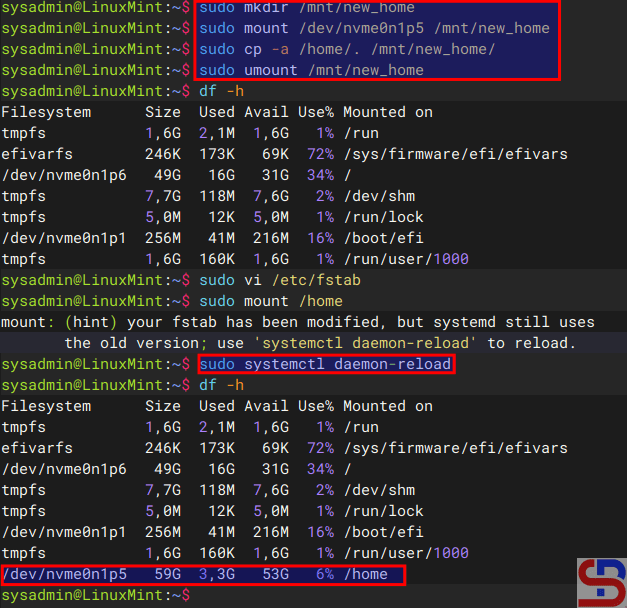Screen dimensions: 627x608
Task: Click the empty prompt on the last line
Action: (x=198, y=595)
